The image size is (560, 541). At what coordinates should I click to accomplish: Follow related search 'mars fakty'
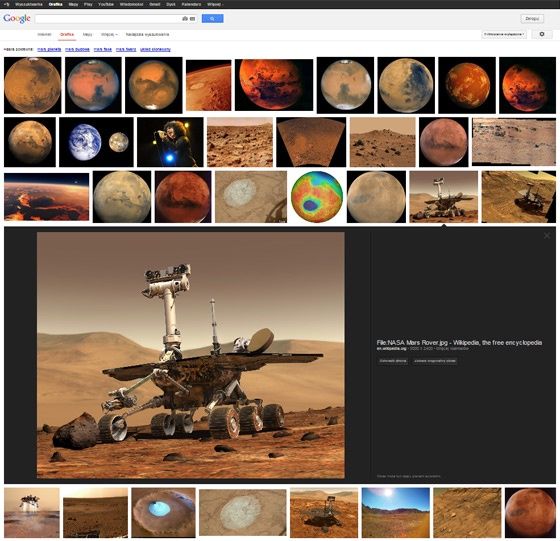[x=126, y=49]
